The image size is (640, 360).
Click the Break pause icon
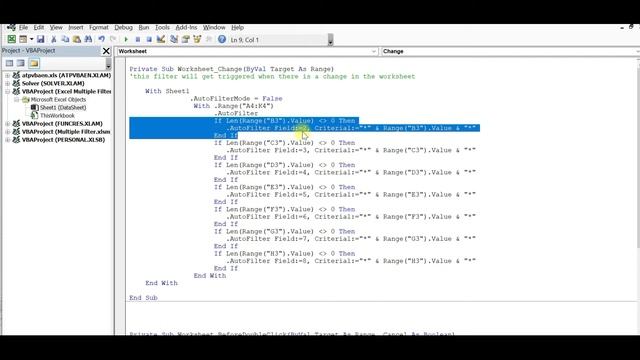(138, 40)
